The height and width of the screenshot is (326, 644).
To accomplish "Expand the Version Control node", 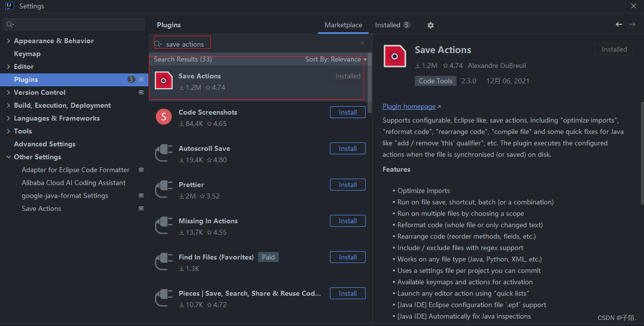I will point(8,92).
